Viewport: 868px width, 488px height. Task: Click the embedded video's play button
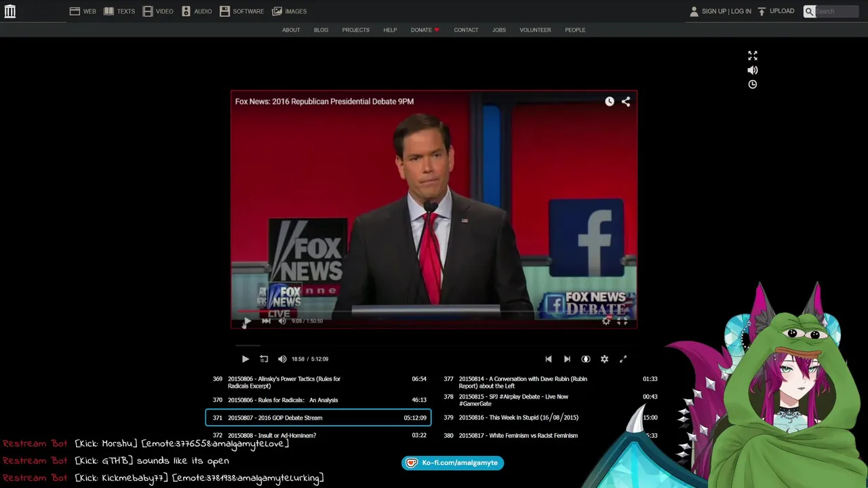coord(248,321)
